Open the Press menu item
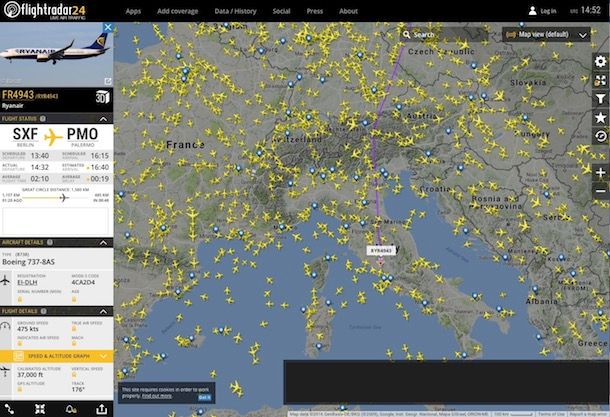The height and width of the screenshot is (417, 610). [315, 11]
